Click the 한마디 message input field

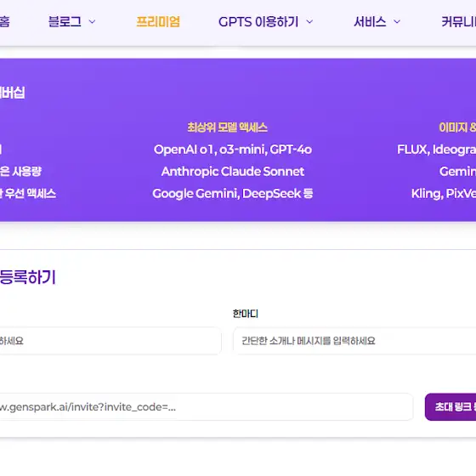(x=354, y=341)
